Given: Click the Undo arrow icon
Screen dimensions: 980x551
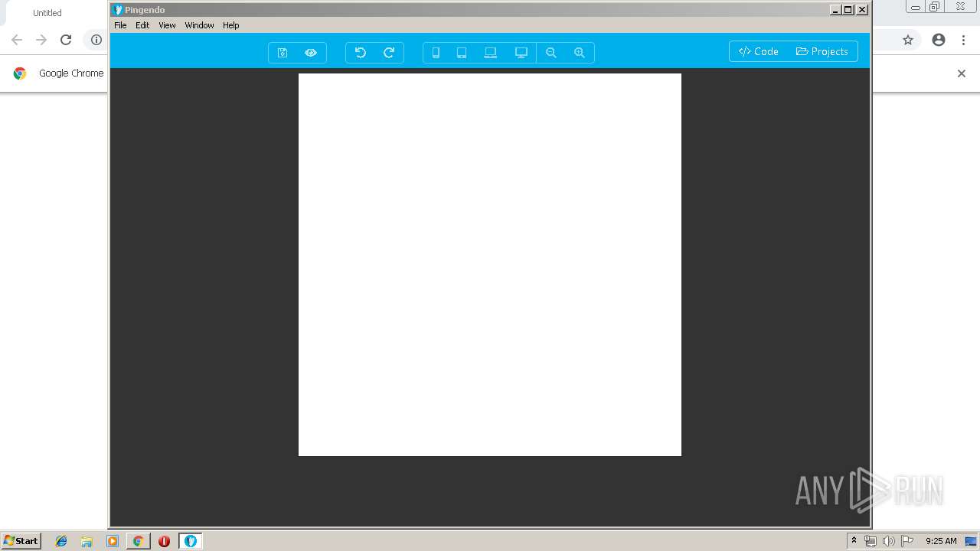Looking at the screenshot, I should [360, 53].
